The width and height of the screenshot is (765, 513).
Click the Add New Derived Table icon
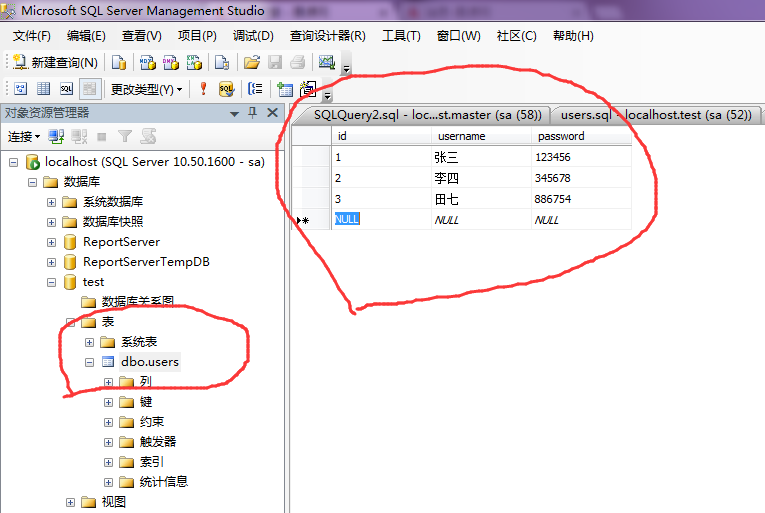(x=308, y=89)
